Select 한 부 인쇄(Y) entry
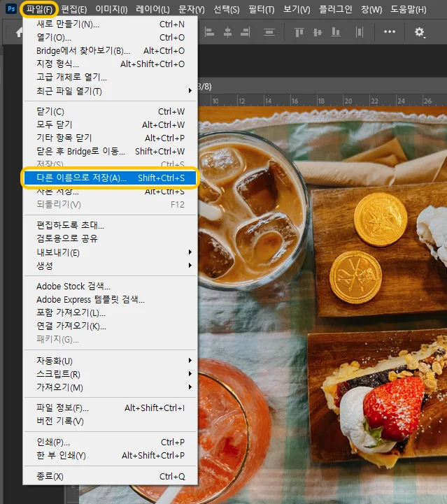This screenshot has width=447, height=504. coord(111,456)
